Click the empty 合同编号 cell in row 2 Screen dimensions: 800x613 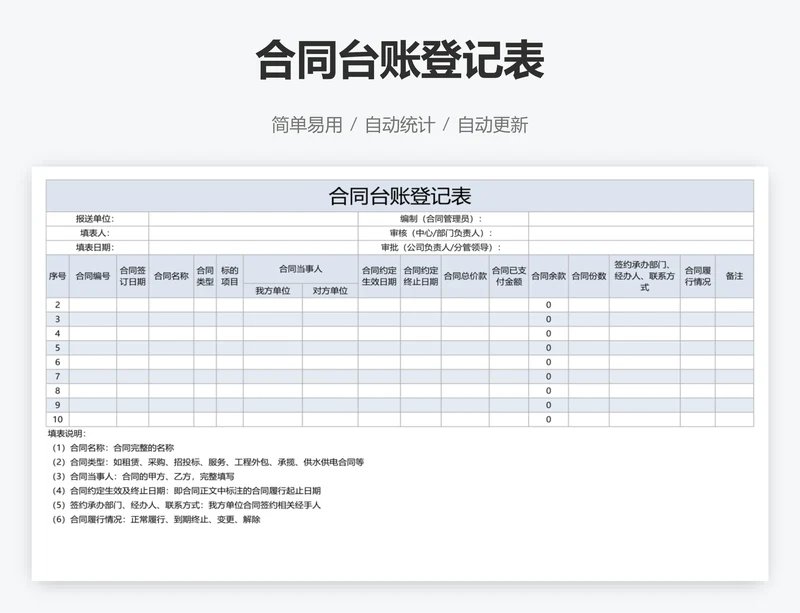tap(93, 305)
